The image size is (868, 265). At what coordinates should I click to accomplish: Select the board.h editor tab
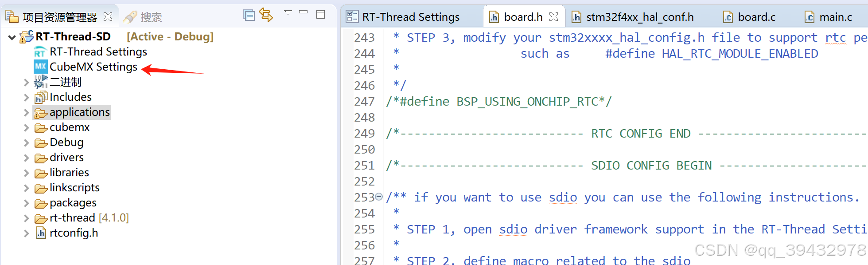coord(523,17)
